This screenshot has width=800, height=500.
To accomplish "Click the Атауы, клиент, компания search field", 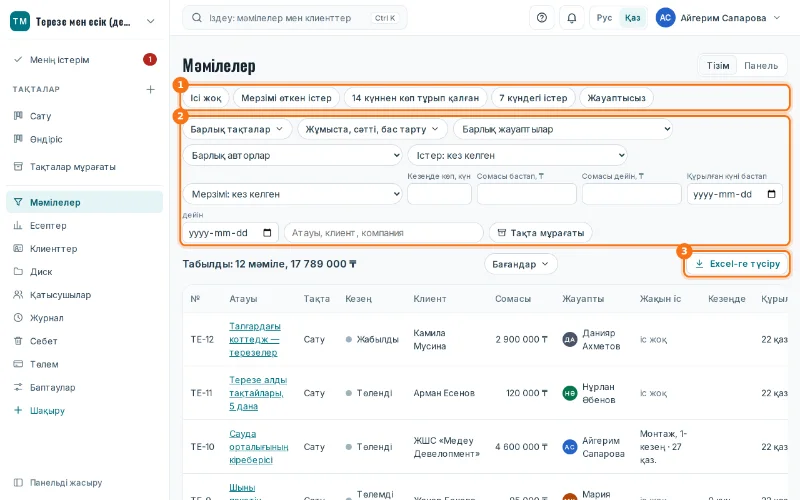I will click(384, 233).
